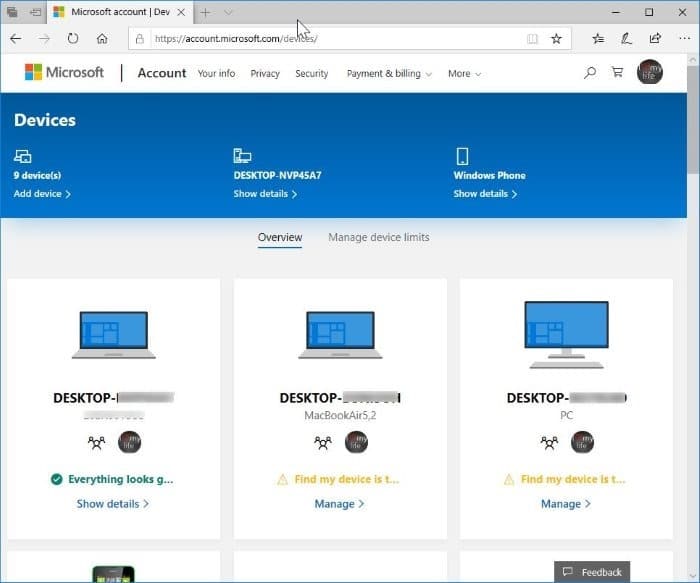Click the vertical scrollbar thumb
The height and width of the screenshot is (583, 700).
point(693,120)
